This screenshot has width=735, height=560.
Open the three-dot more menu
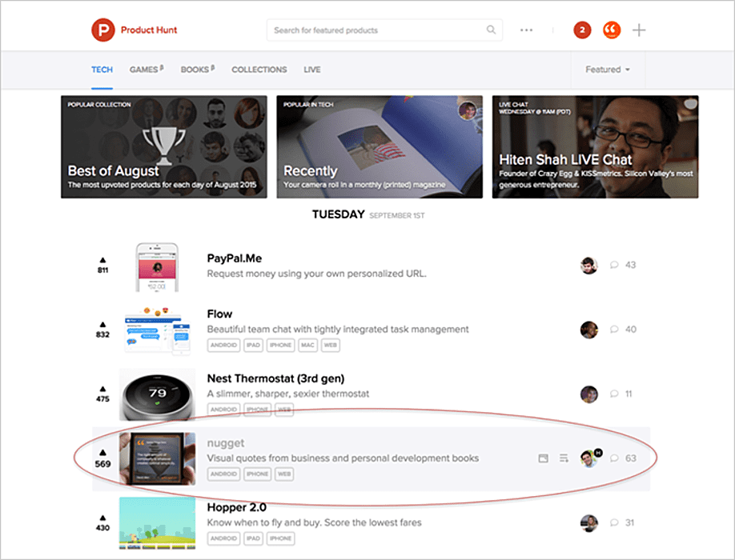(x=526, y=30)
